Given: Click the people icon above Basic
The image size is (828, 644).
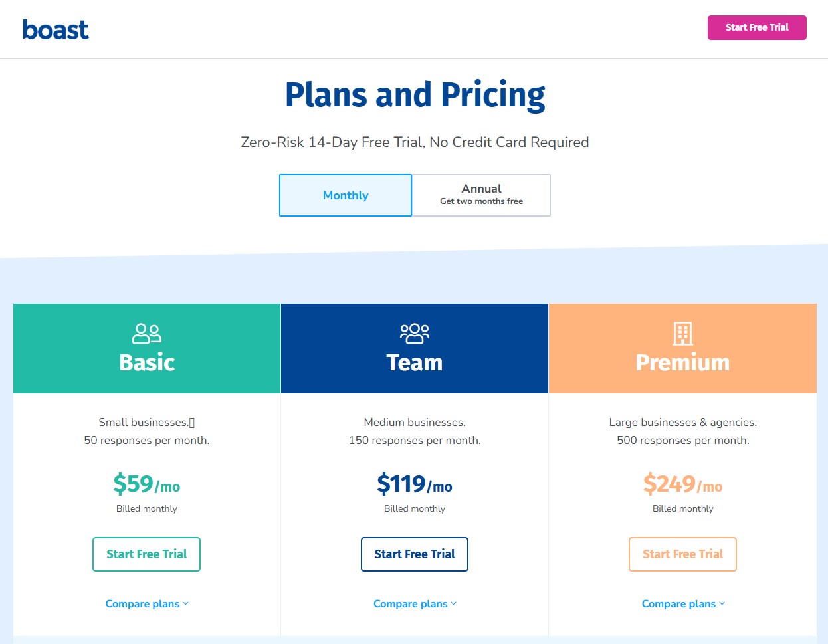Looking at the screenshot, I should 146,333.
